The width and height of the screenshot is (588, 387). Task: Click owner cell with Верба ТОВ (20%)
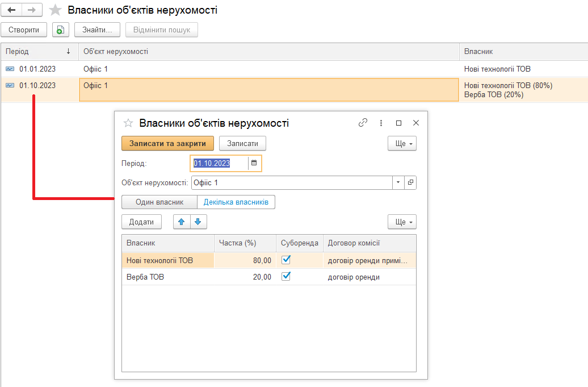[x=523, y=90]
